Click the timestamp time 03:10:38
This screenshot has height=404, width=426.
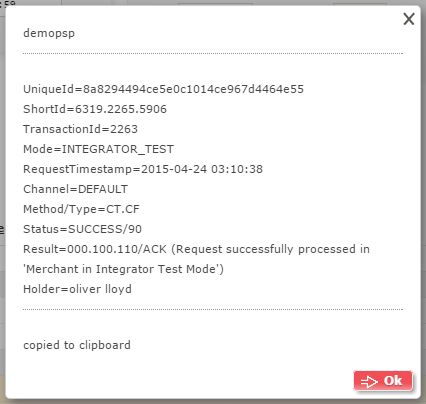pos(237,169)
